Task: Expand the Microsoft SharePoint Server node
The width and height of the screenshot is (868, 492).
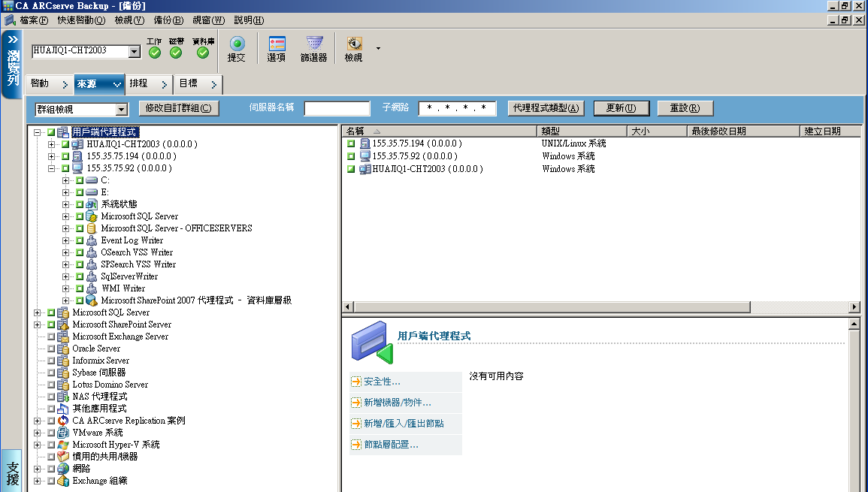Action: (x=37, y=324)
